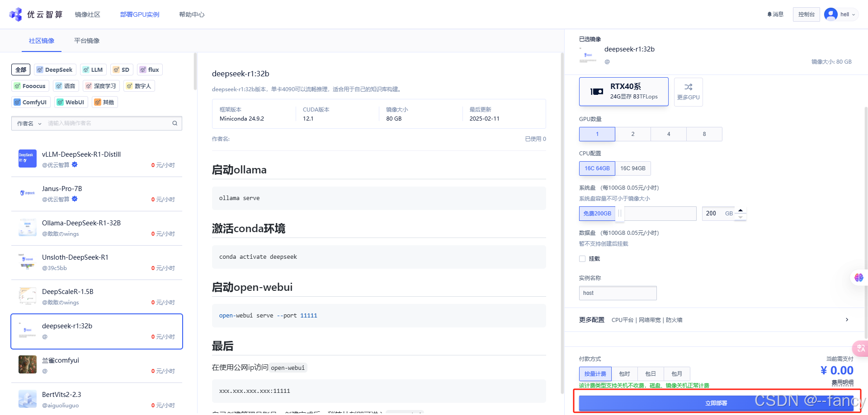Screen dimensions: 868x415
Task: Filter images by 其他 tag
Action: (104, 102)
